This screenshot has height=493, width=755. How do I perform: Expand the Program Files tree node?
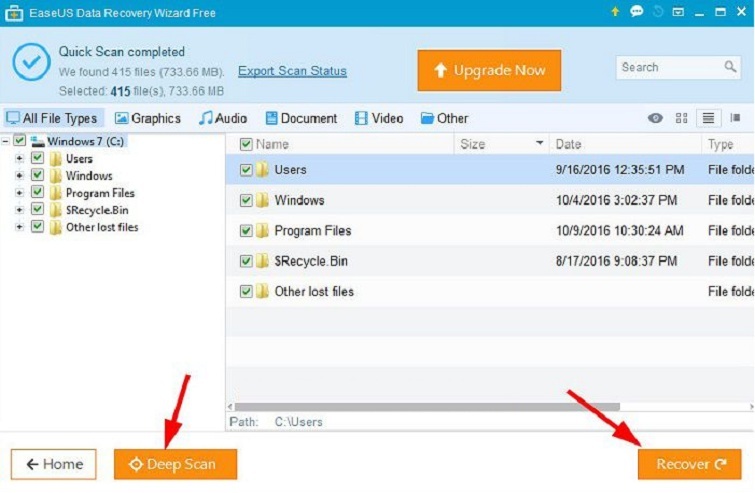19,193
